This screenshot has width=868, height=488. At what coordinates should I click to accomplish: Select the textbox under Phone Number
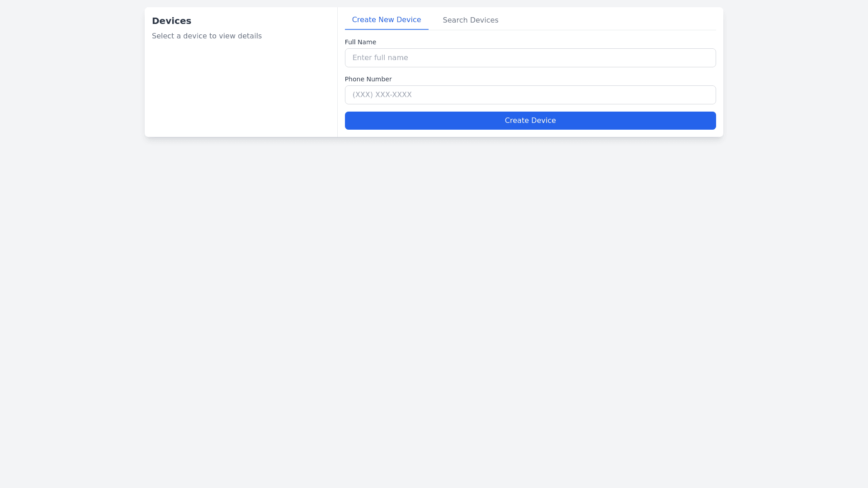(530, 95)
